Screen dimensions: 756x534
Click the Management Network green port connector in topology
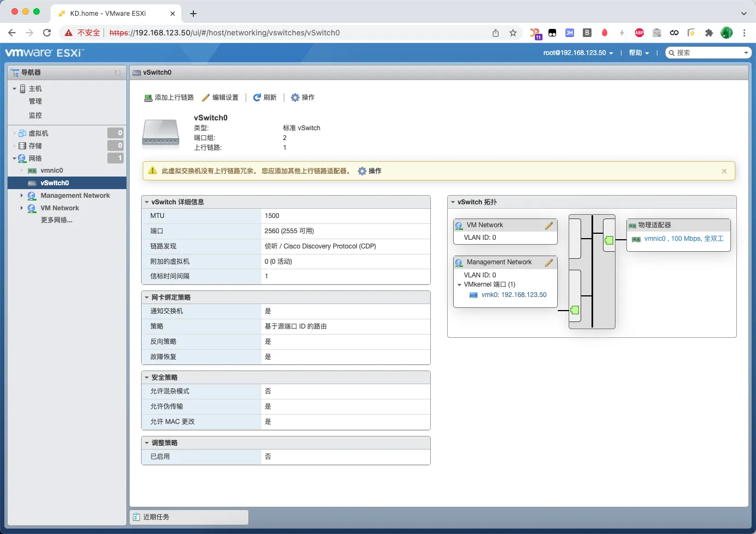click(575, 310)
